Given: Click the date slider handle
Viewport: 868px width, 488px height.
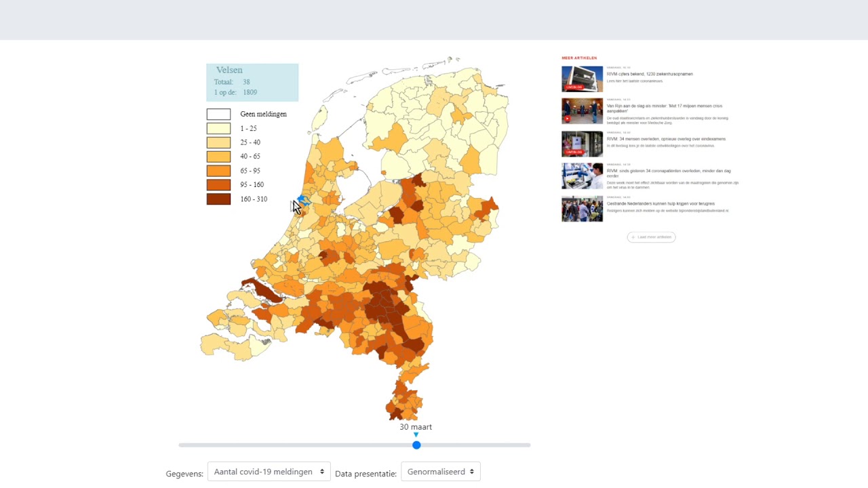Looking at the screenshot, I should [x=416, y=445].
